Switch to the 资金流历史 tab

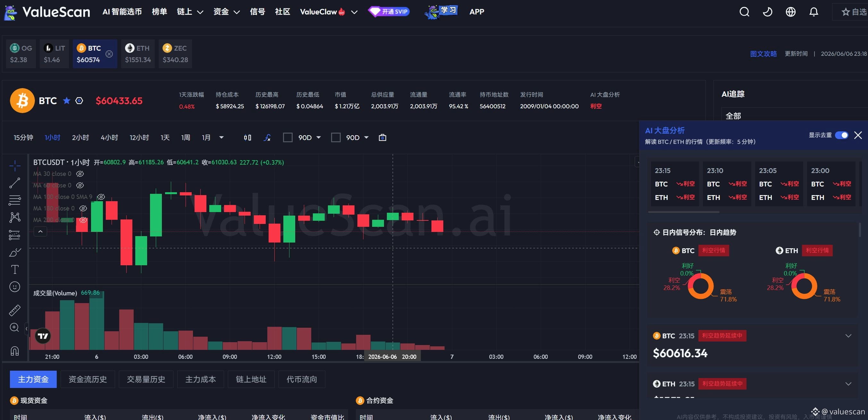pyautogui.click(x=88, y=379)
